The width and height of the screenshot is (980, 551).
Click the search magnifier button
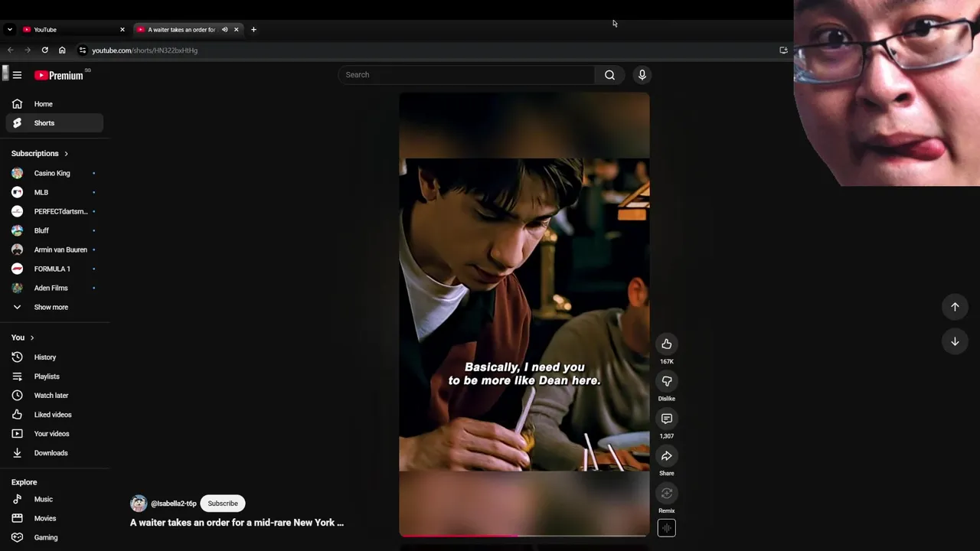coord(609,75)
